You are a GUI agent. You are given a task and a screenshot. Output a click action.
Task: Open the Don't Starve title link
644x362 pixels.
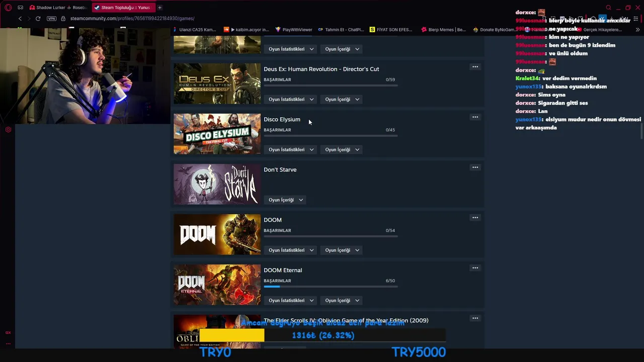point(280,169)
